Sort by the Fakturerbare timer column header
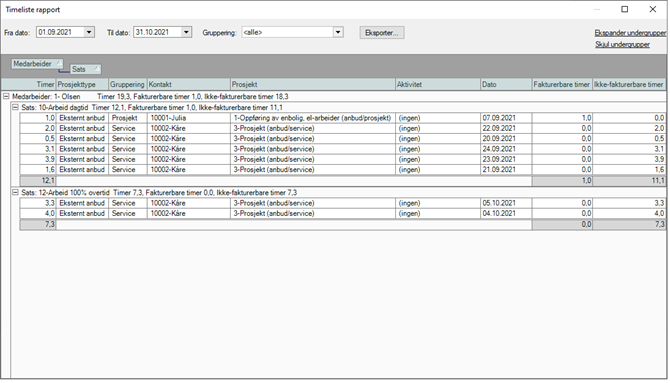 tap(562, 85)
